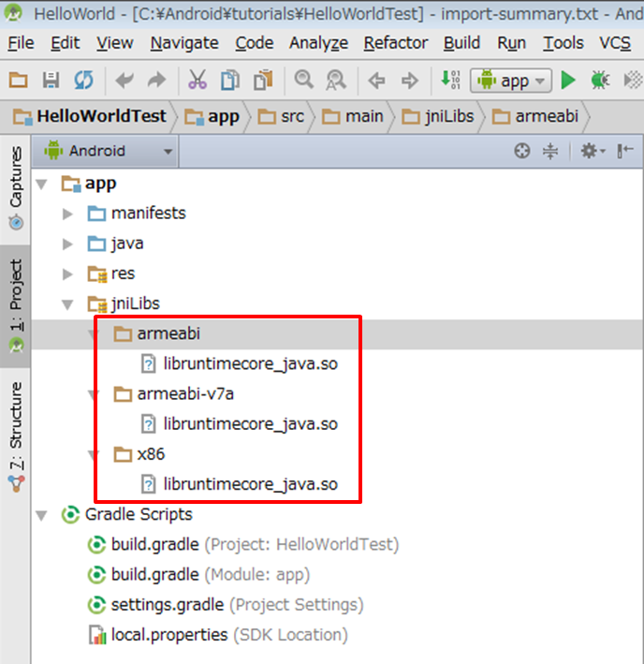Click the HelloWorldTest breadcrumb
The width and height of the screenshot is (644, 664).
(90, 116)
